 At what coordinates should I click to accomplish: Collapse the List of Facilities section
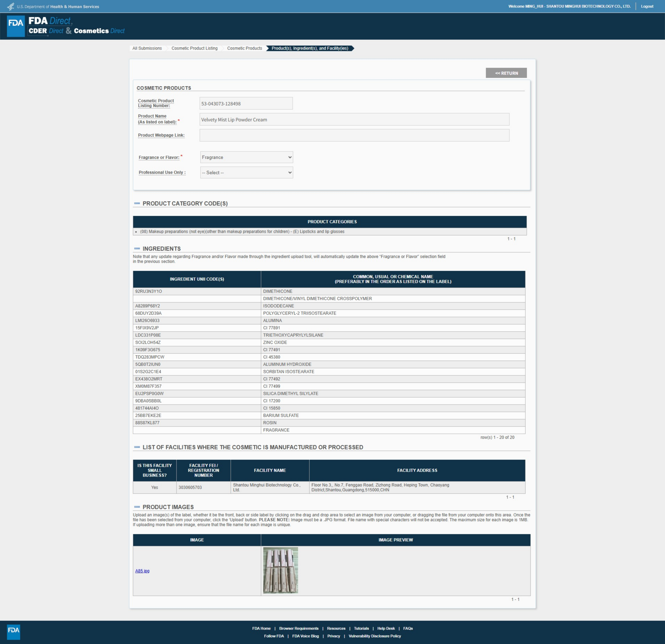pyautogui.click(x=137, y=447)
